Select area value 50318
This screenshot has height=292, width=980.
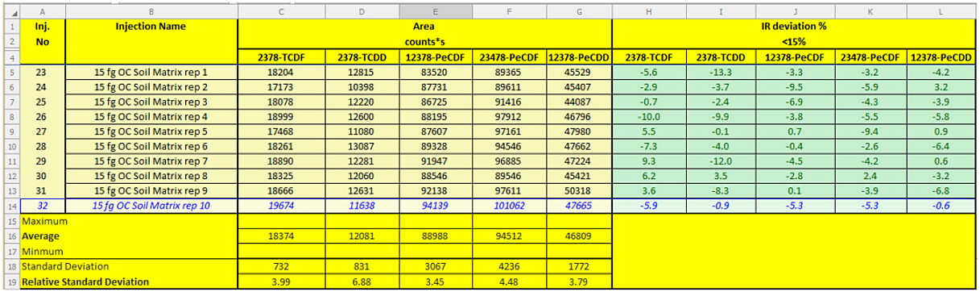pos(579,190)
